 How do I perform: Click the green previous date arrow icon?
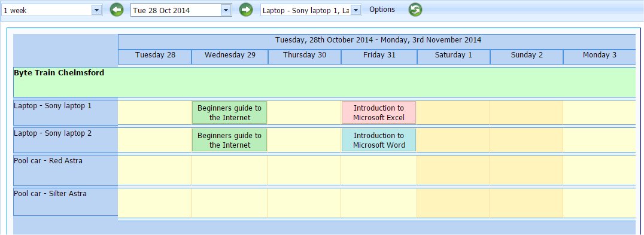click(x=117, y=10)
